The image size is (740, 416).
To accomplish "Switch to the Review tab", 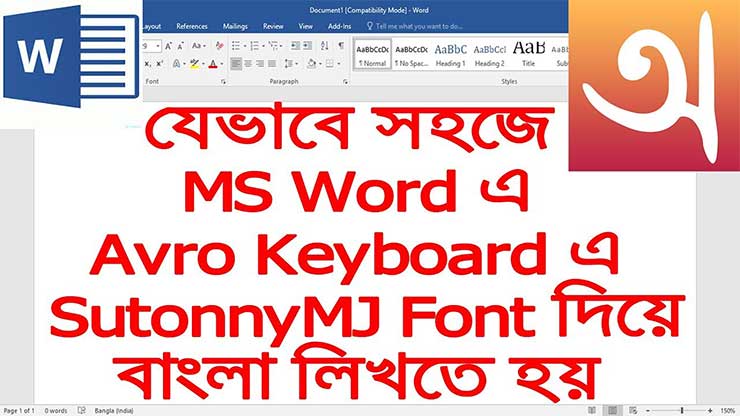I will (273, 26).
